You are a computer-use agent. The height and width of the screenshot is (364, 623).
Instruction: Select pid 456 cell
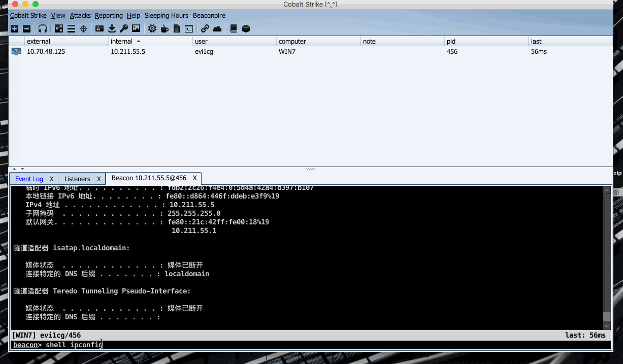(x=486, y=51)
